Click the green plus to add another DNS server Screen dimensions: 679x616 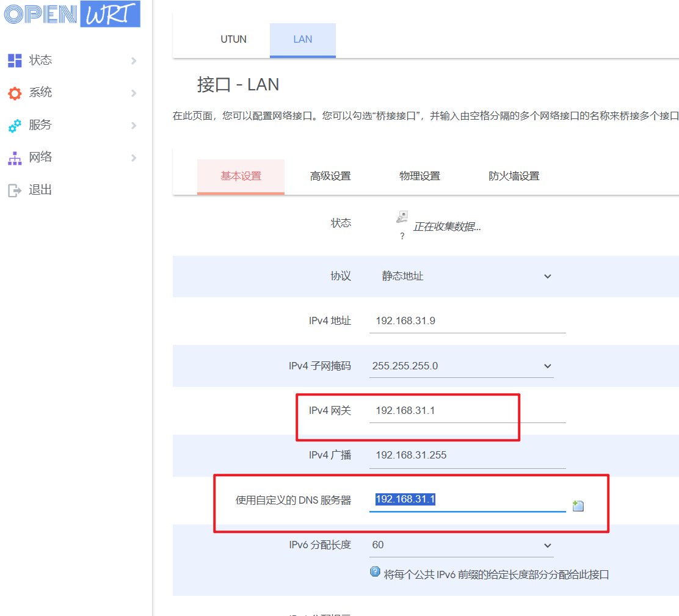(x=578, y=505)
